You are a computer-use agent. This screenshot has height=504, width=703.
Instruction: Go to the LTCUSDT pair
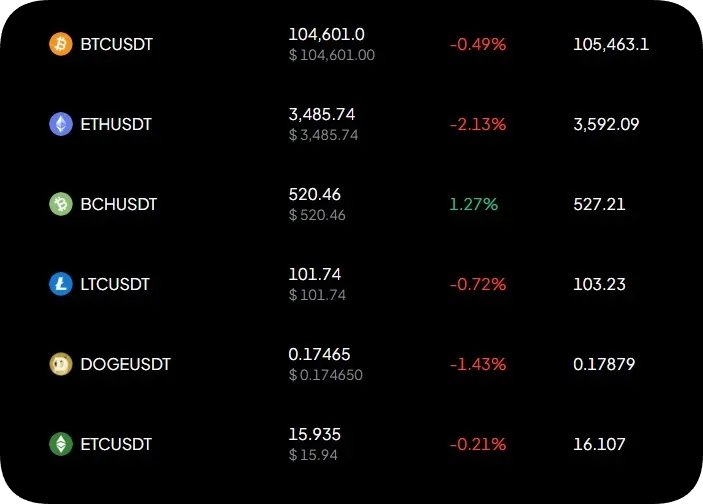[x=115, y=284]
